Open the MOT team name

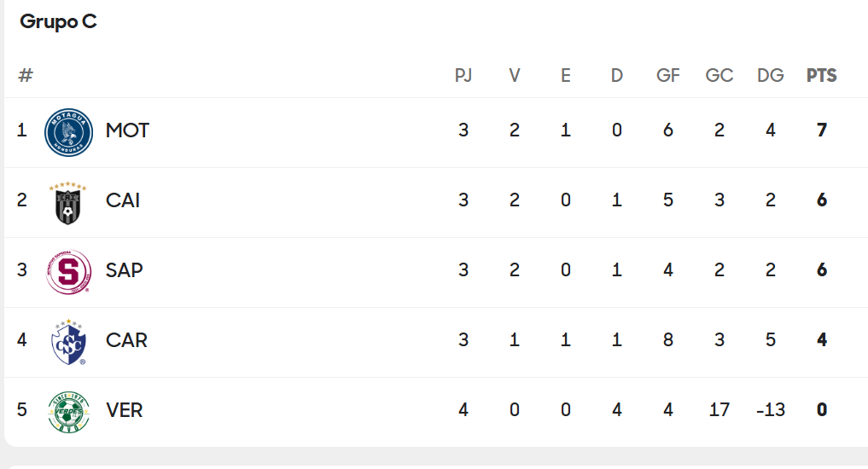point(127,130)
